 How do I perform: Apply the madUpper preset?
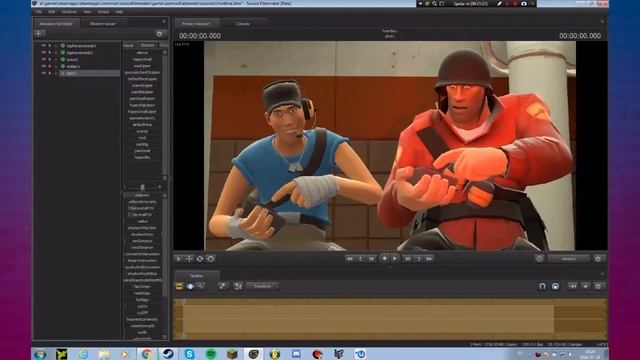pyautogui.click(x=142, y=66)
